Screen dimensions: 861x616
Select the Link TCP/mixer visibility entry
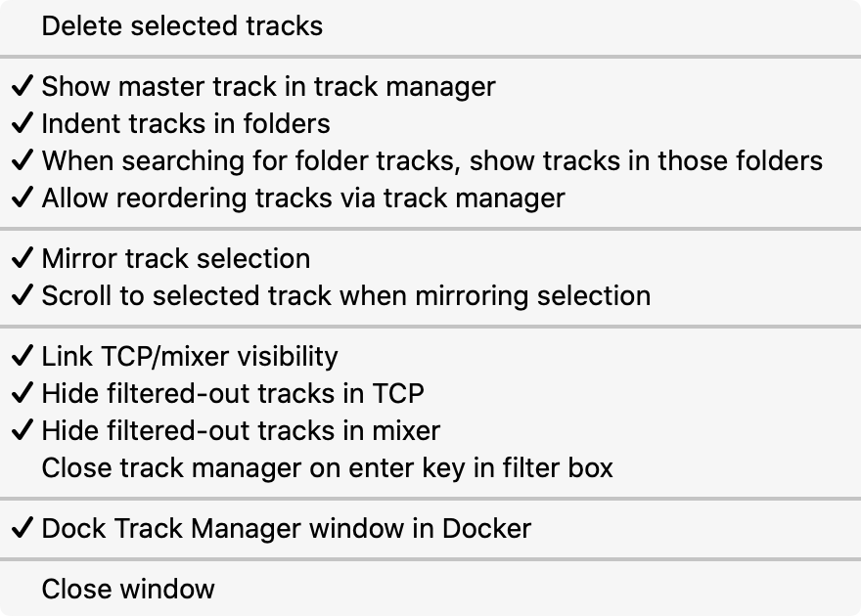click(x=176, y=356)
